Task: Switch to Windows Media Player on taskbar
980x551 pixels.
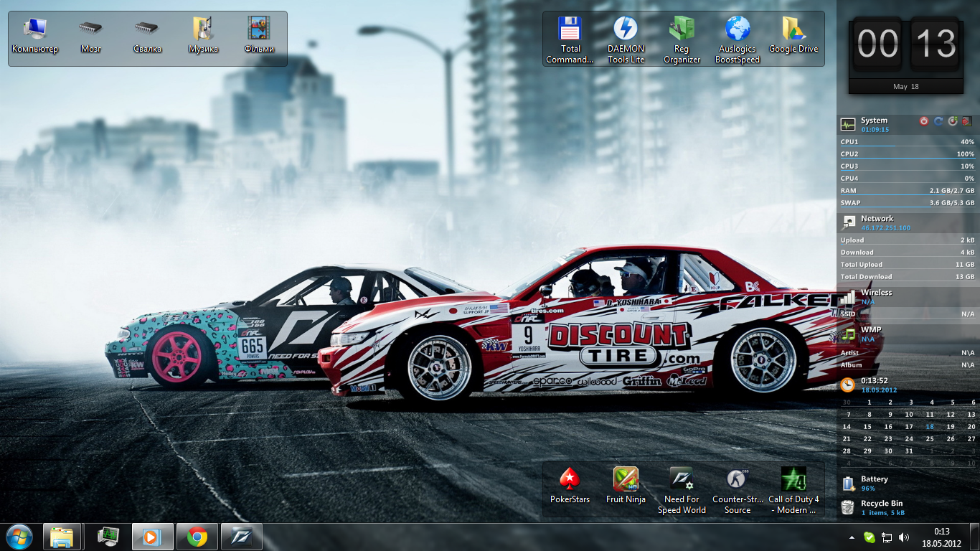Action: click(152, 537)
